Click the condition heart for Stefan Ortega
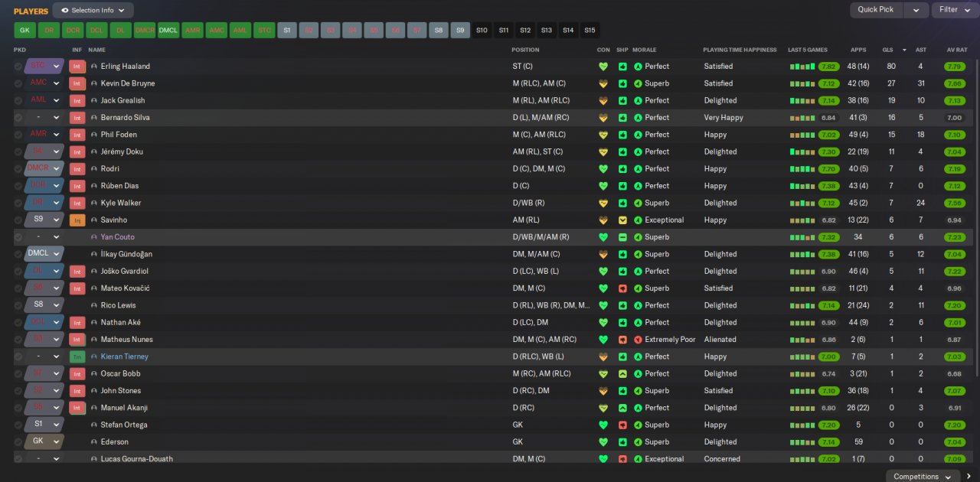 [x=603, y=425]
